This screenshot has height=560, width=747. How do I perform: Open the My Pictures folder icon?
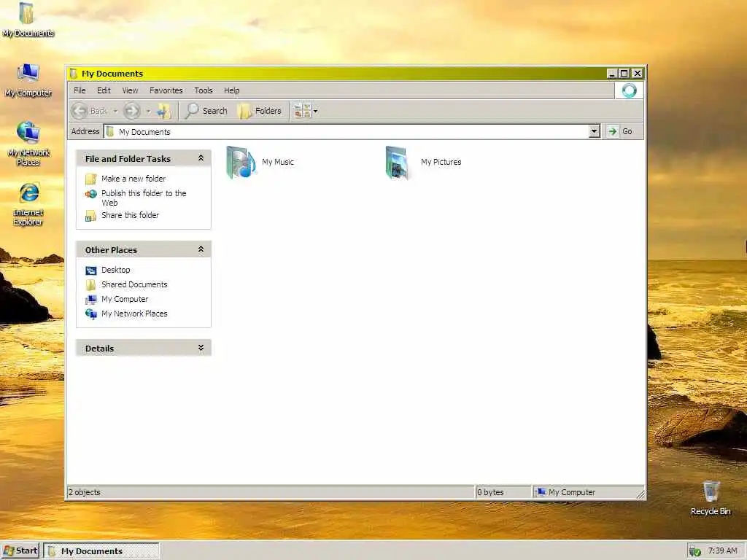[x=398, y=163]
